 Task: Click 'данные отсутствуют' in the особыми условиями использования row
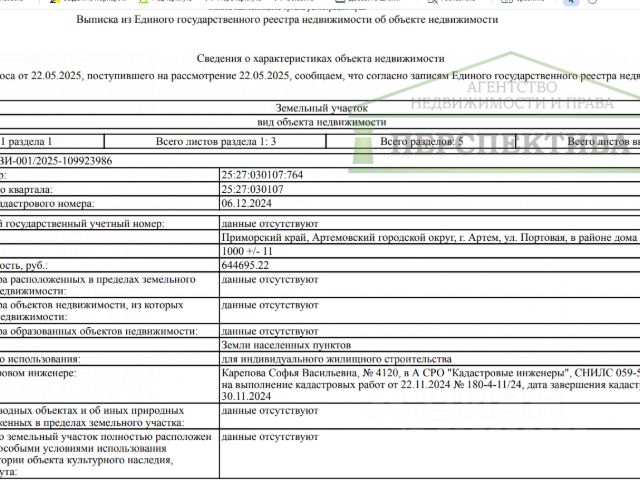click(270, 437)
